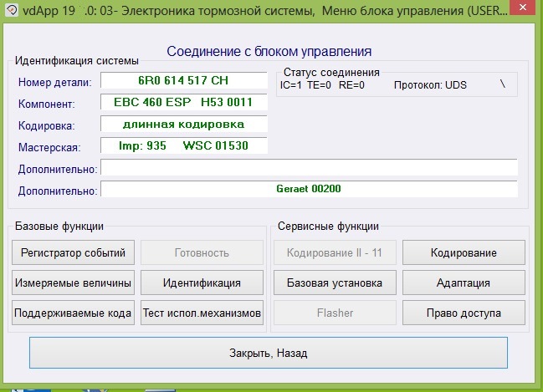This screenshot has width=543, height=392.
Task: Open Право доступа access rights
Action: click(464, 313)
